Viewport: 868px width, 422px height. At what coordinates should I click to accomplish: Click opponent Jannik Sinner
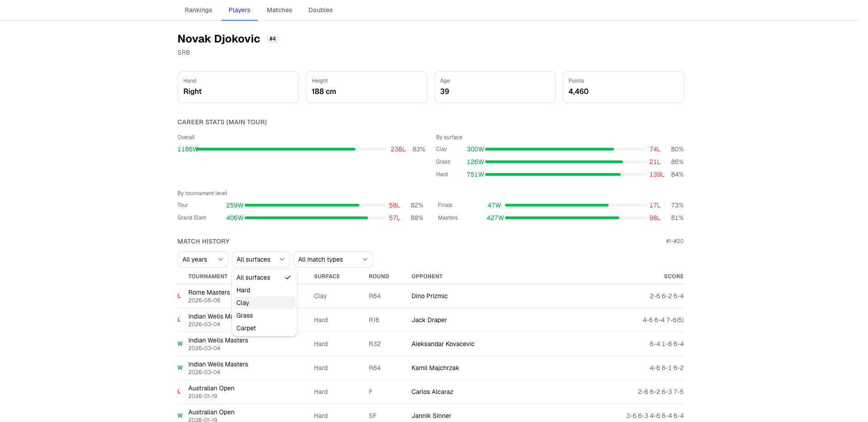pos(431,416)
